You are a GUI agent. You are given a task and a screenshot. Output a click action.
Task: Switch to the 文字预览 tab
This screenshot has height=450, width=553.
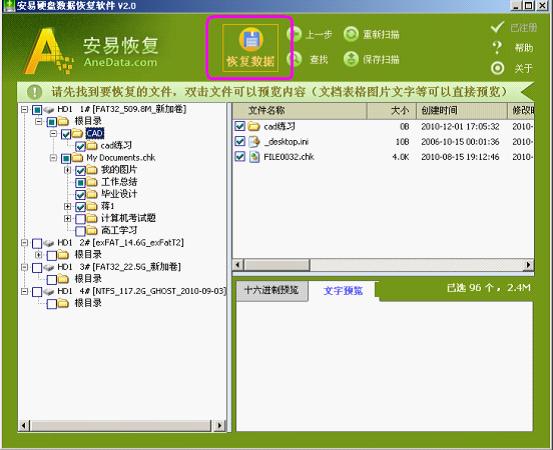(x=343, y=291)
